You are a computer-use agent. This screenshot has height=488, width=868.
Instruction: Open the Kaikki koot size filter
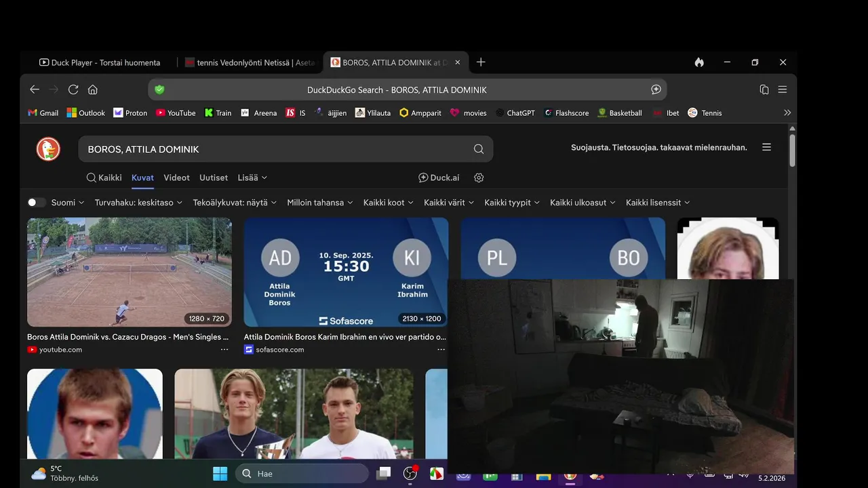click(389, 203)
